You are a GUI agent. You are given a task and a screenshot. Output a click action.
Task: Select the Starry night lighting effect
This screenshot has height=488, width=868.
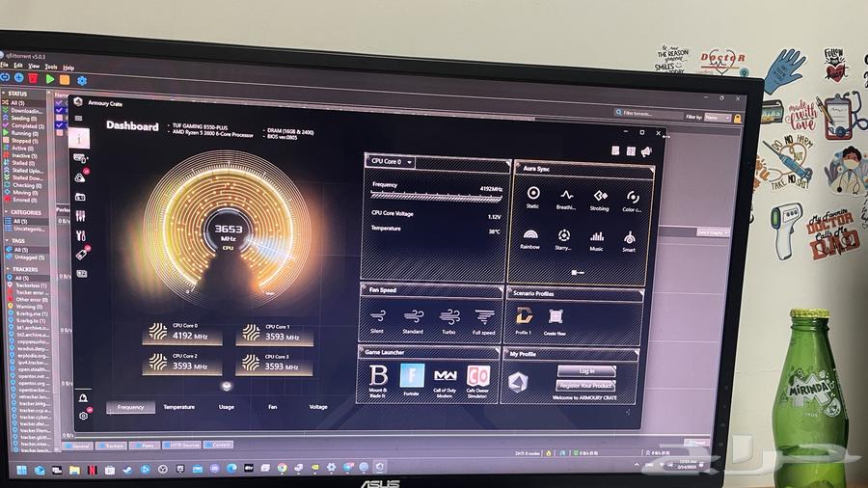(563, 239)
